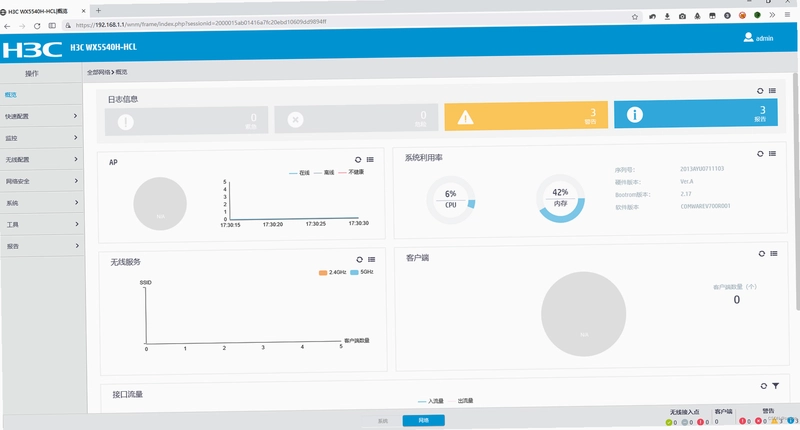Screen dimensions: 800x430
Task: Click the serial number 2013AYU0711103
Action: click(702, 169)
